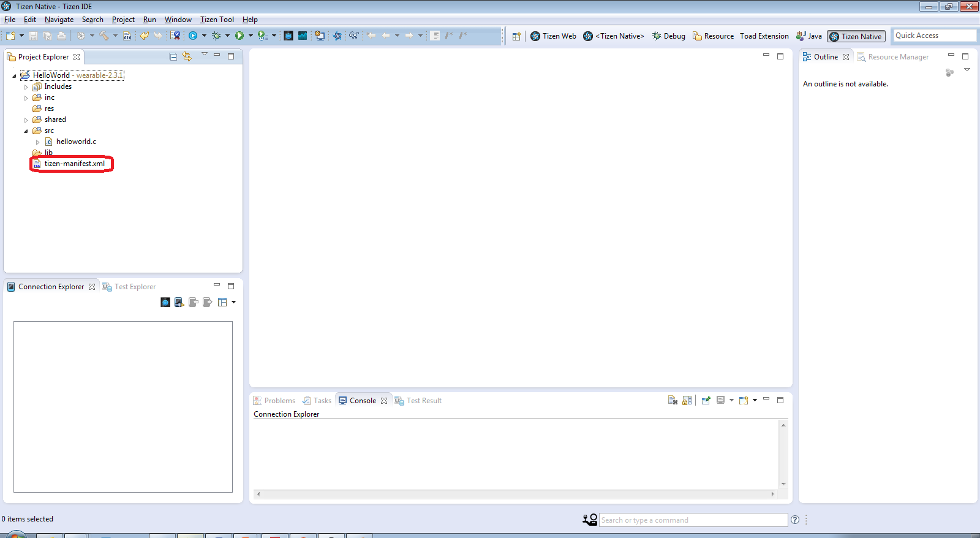Viewport: 980px width, 538px height.
Task: Open Emulator Manager icon in main toolbar
Action: [x=288, y=36]
